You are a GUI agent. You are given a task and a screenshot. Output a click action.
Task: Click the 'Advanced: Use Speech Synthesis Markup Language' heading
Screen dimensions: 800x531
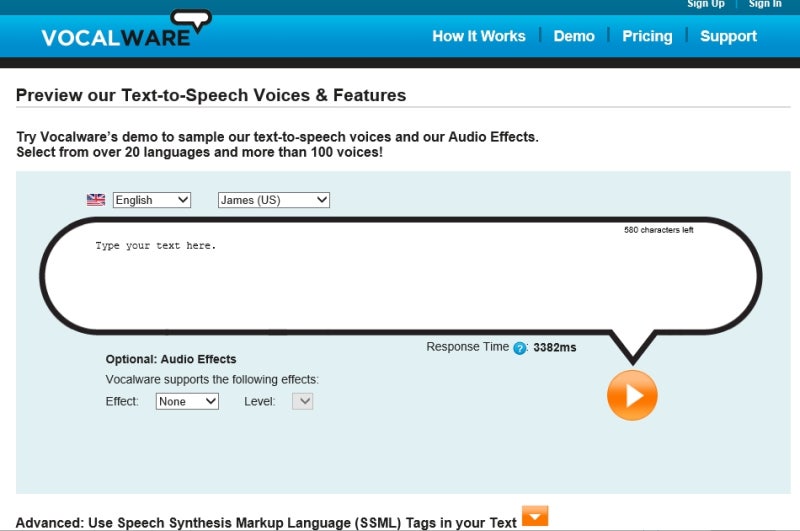pyautogui.click(x=266, y=523)
